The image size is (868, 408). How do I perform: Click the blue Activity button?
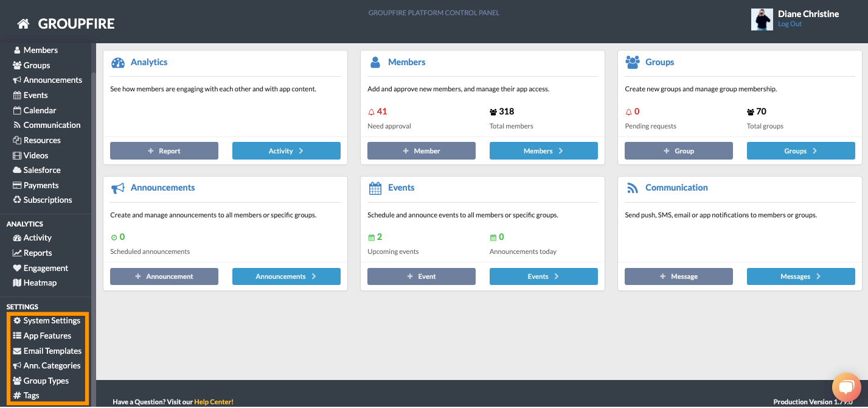coord(286,151)
